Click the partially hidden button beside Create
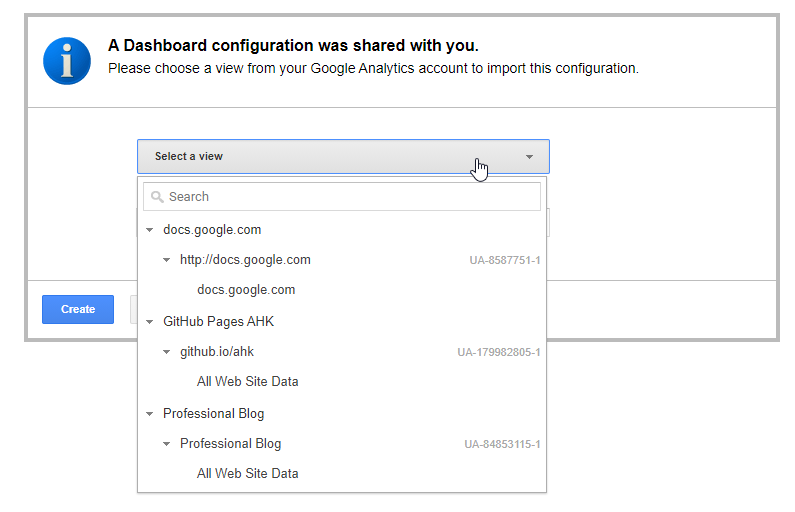 click(x=133, y=309)
